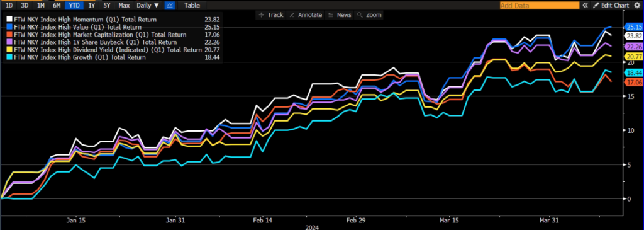Click blue 25.15 axis price tag

pos(634,26)
